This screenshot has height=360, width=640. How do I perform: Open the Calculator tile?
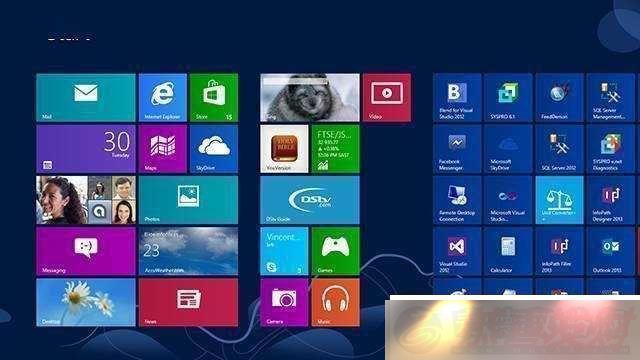click(508, 251)
